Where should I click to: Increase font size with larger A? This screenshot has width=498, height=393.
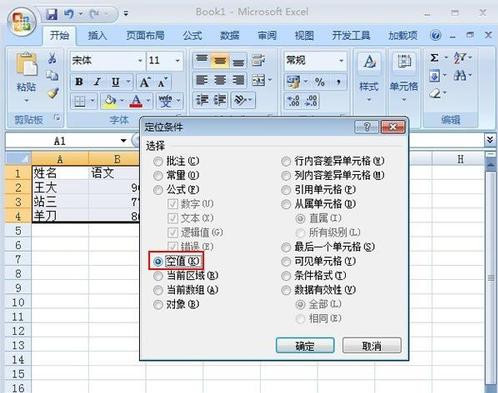click(145, 82)
